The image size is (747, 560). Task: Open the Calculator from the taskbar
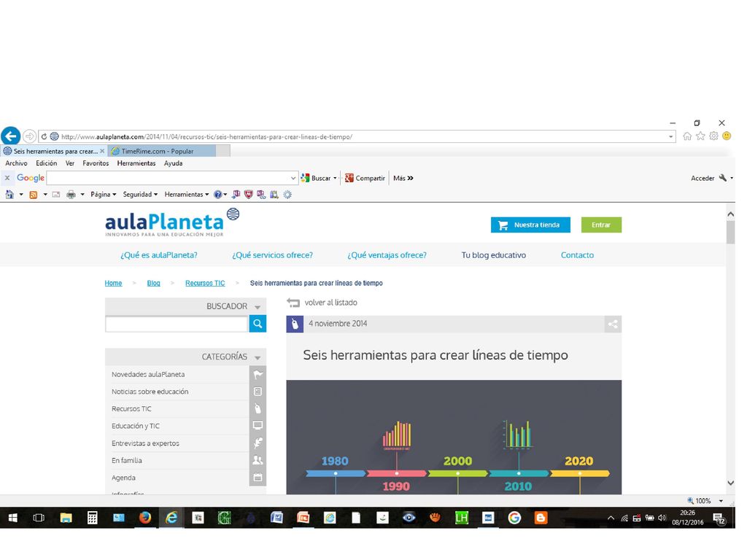tap(93, 518)
